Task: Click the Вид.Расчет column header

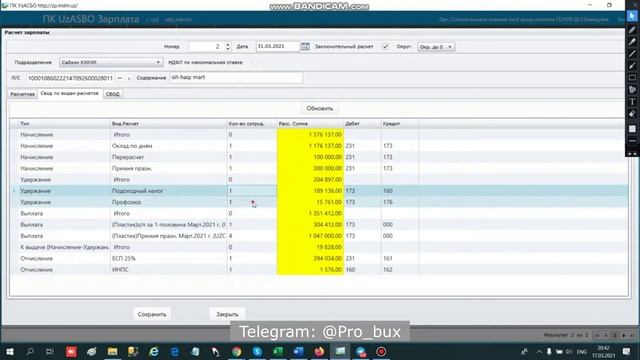Action: click(169, 124)
